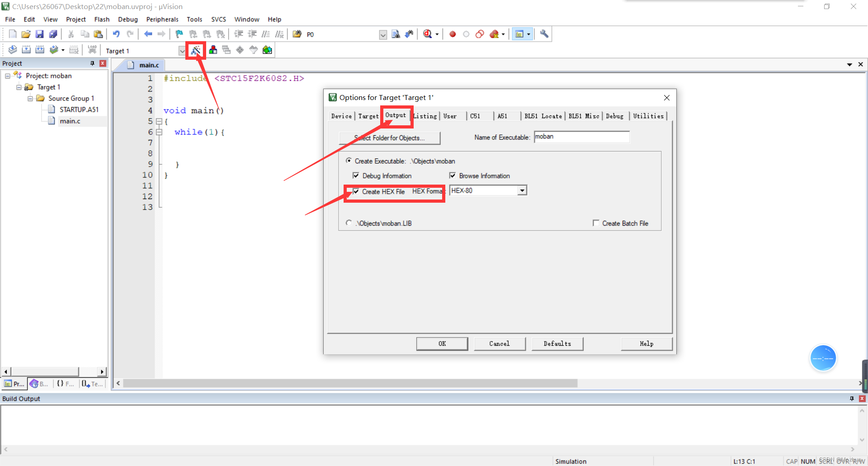
Task: Select STARTUP.A51 in the project tree
Action: [x=79, y=109]
